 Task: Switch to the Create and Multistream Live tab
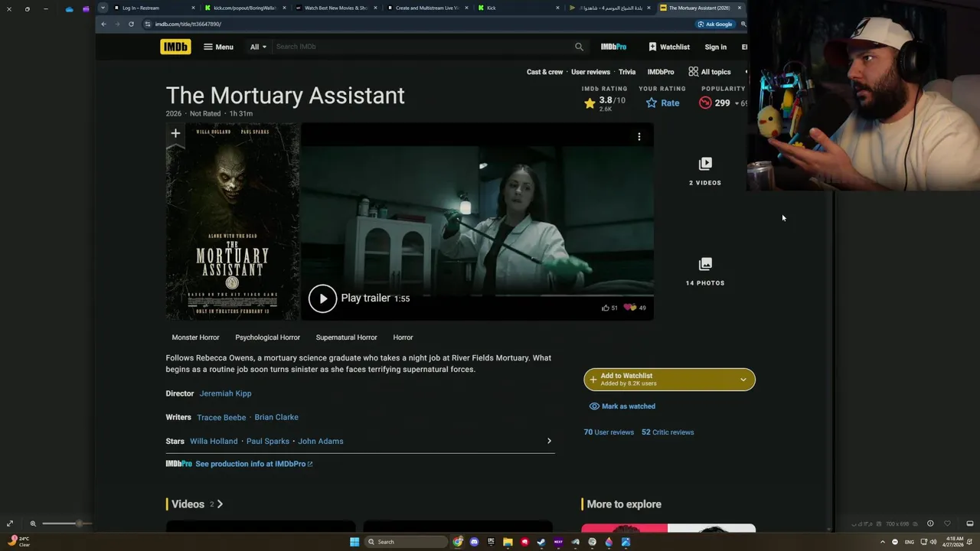click(x=426, y=8)
